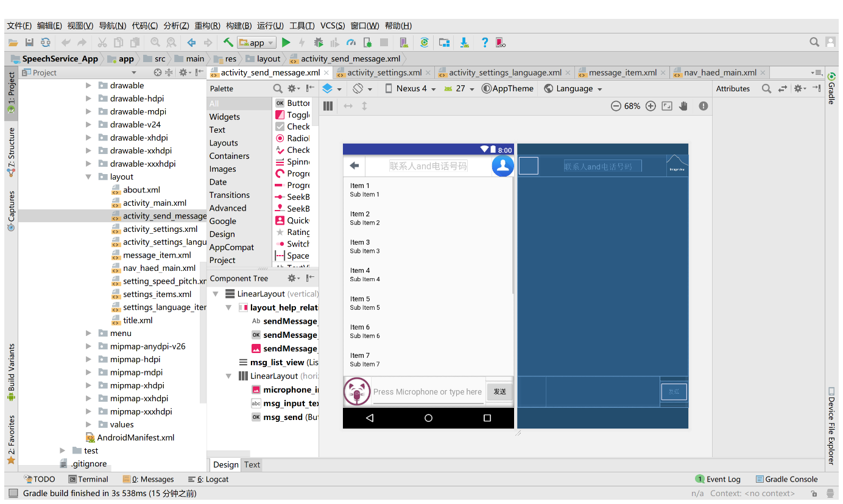Click the zoom to fit screen icon
Image resolution: width=843 pixels, height=504 pixels.
coord(667,106)
